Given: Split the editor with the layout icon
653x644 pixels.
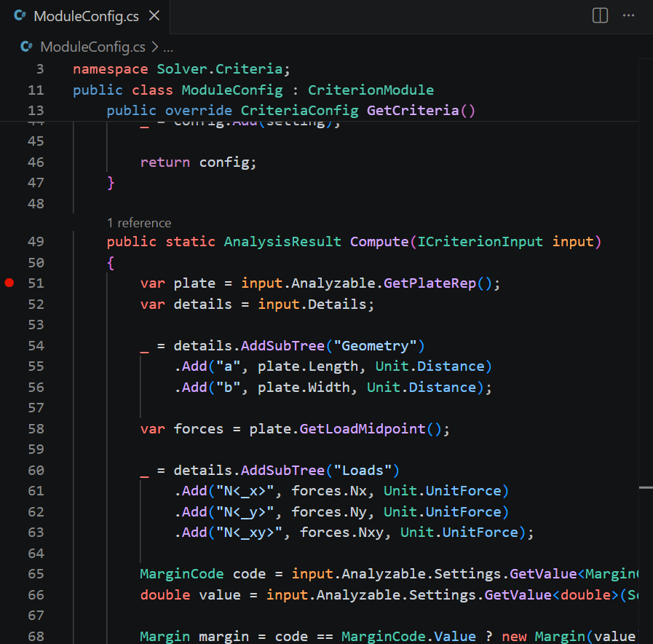Looking at the screenshot, I should coord(600,16).
